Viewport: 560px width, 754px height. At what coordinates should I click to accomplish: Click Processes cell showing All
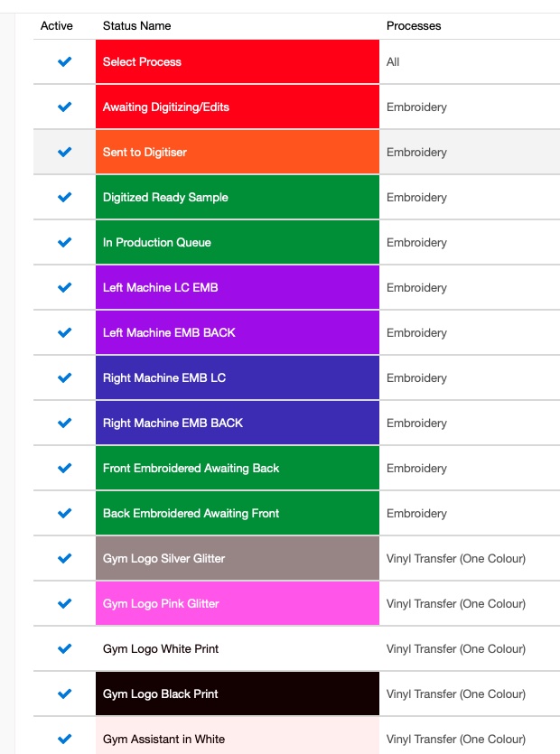click(x=393, y=62)
